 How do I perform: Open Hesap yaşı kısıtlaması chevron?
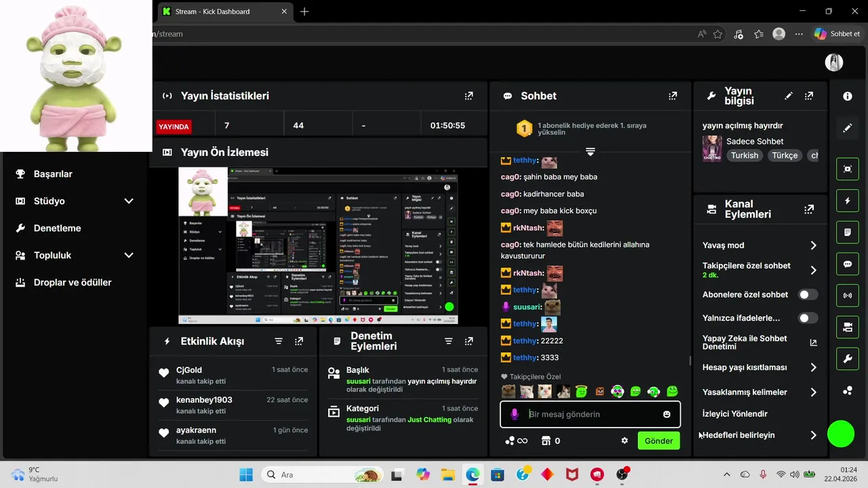pos(813,367)
